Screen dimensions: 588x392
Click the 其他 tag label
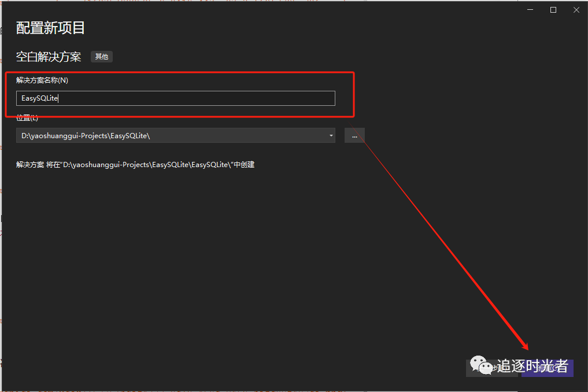[x=102, y=57]
